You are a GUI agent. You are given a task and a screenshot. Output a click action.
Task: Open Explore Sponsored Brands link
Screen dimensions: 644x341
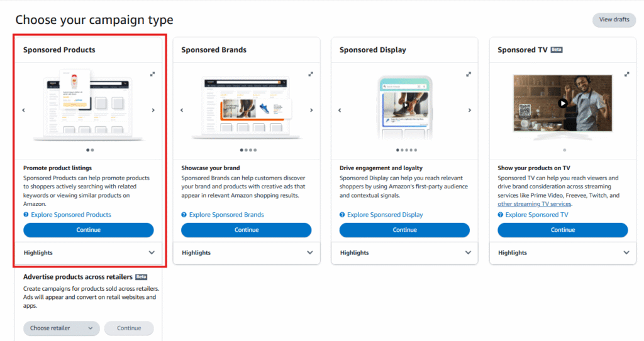point(226,215)
